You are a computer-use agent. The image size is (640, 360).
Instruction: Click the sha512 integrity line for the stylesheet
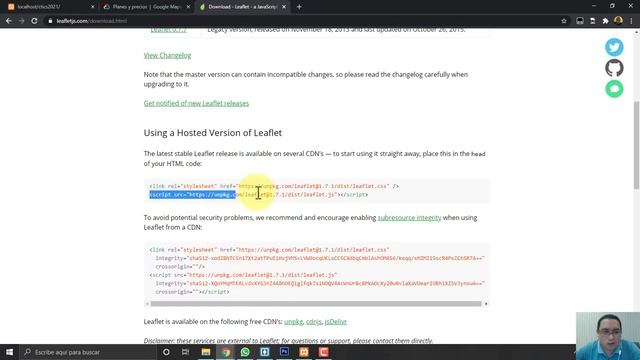tap(320, 258)
